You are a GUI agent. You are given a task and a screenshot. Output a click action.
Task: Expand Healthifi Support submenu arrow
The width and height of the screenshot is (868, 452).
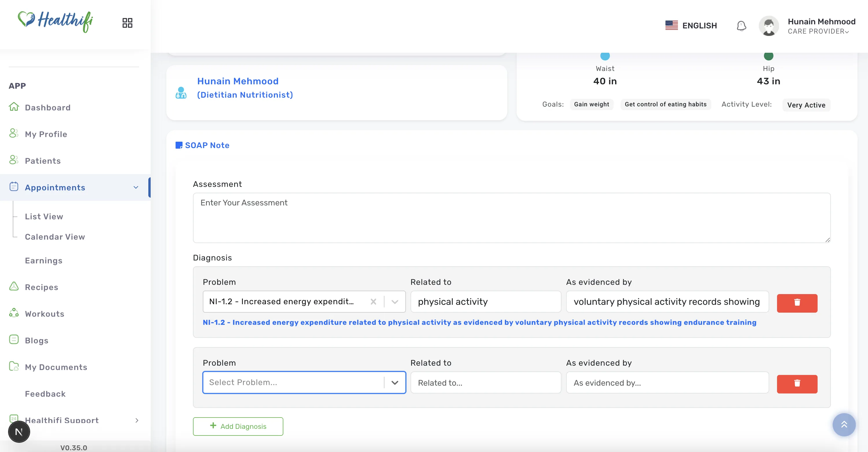[x=136, y=420]
